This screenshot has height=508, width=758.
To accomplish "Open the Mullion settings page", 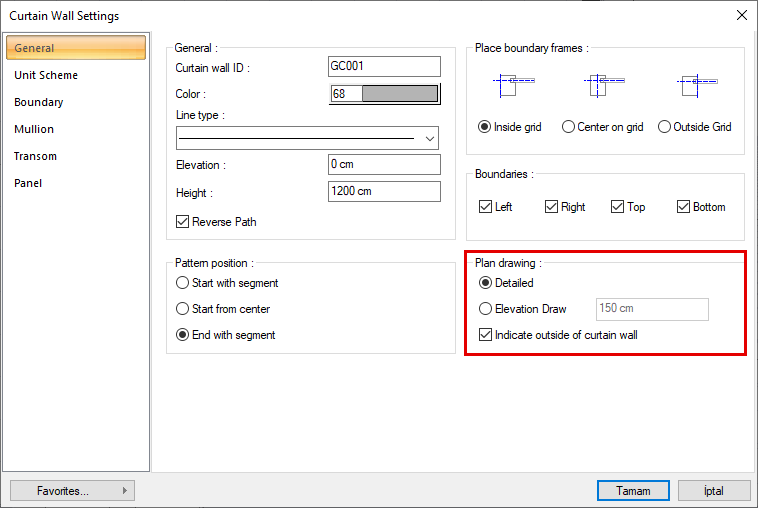I will click(x=34, y=129).
